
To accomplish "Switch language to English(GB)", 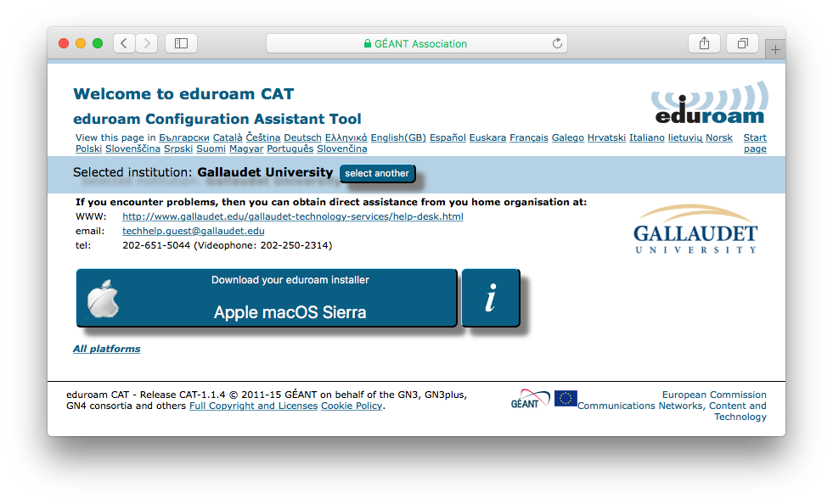I will [x=398, y=137].
